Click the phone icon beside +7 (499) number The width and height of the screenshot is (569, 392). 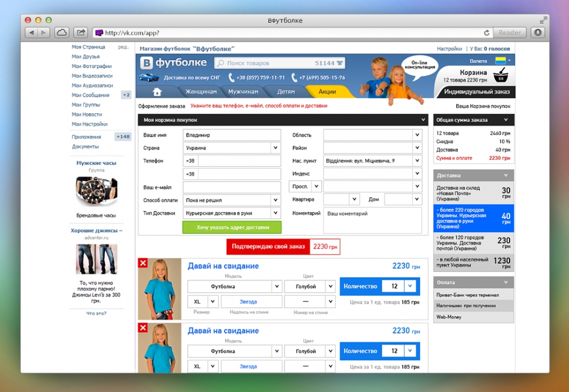coord(295,77)
